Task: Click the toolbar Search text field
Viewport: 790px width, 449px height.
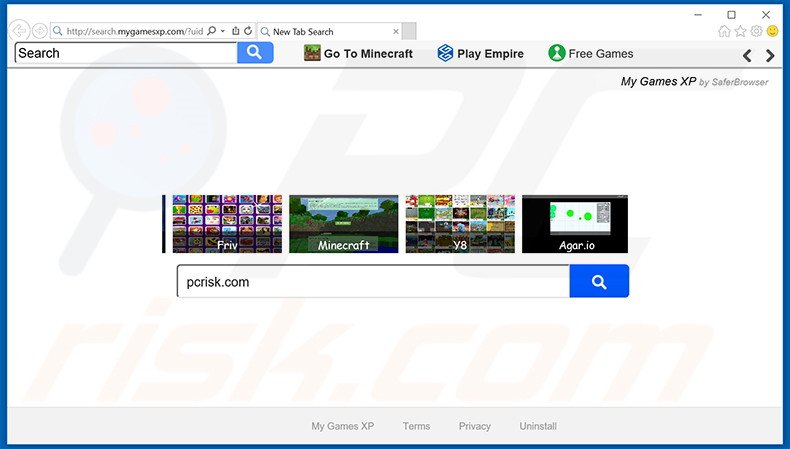Action: point(126,53)
